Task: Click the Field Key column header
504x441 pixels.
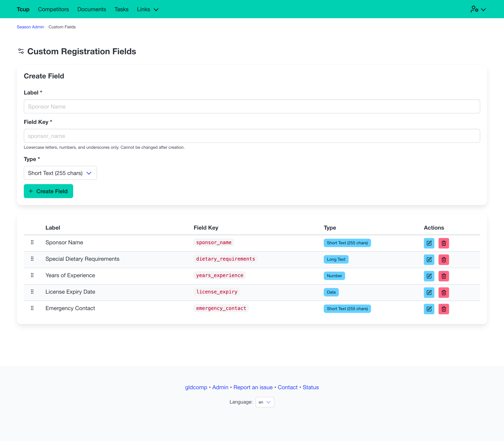Action: (206, 228)
